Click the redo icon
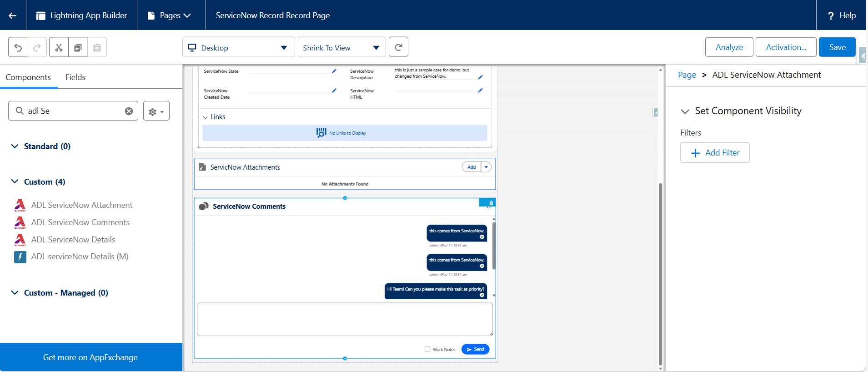 37,47
